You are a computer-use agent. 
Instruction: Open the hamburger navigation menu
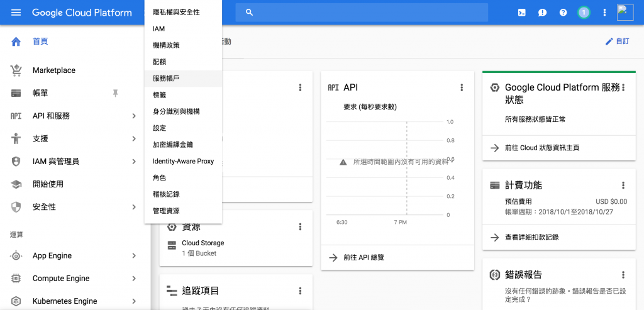[16, 13]
